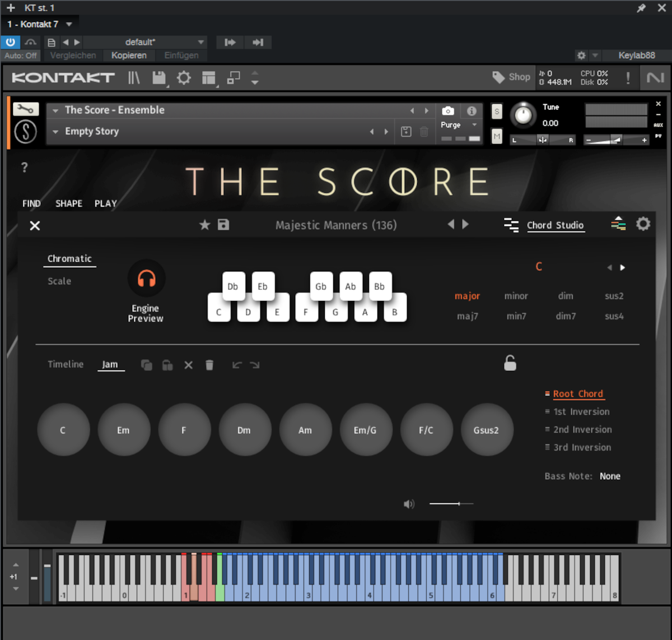Toggle the plugin power bypass button
The width and height of the screenshot is (672, 640).
pyautogui.click(x=11, y=42)
